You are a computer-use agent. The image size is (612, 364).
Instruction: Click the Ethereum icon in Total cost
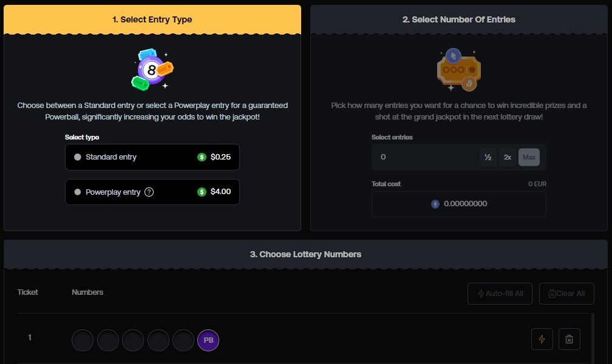(435, 204)
